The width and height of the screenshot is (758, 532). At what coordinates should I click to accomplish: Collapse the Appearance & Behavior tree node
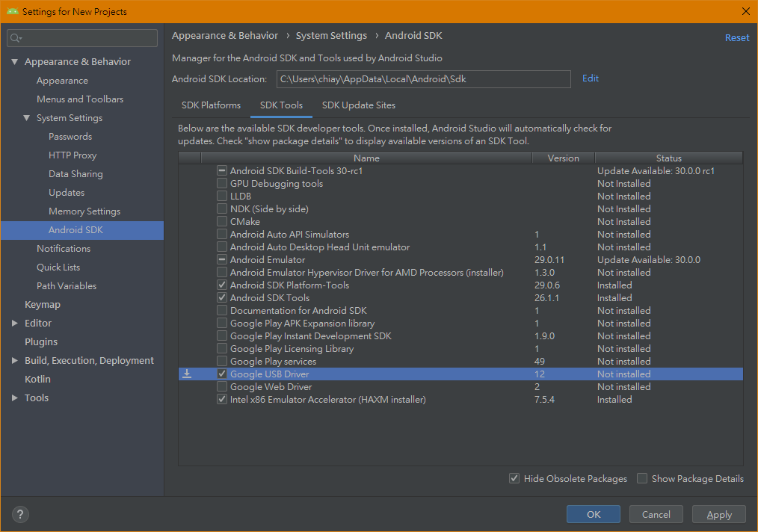click(x=14, y=62)
